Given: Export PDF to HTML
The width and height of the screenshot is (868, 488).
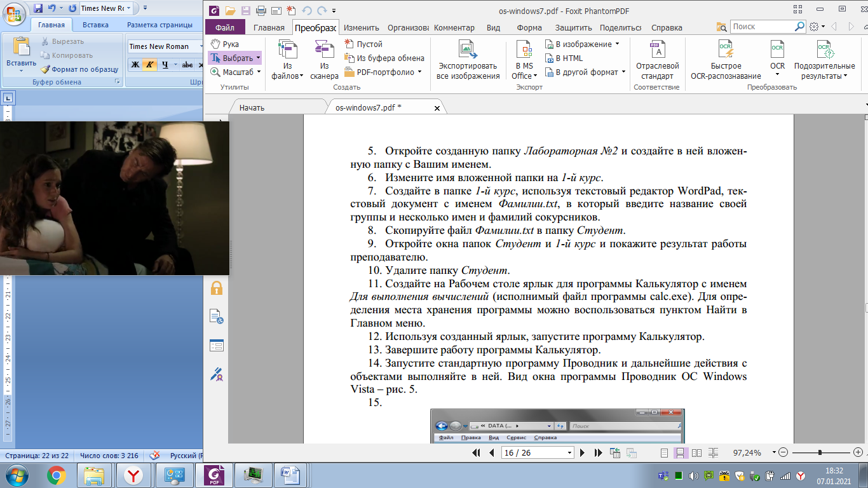Looking at the screenshot, I should (x=564, y=58).
